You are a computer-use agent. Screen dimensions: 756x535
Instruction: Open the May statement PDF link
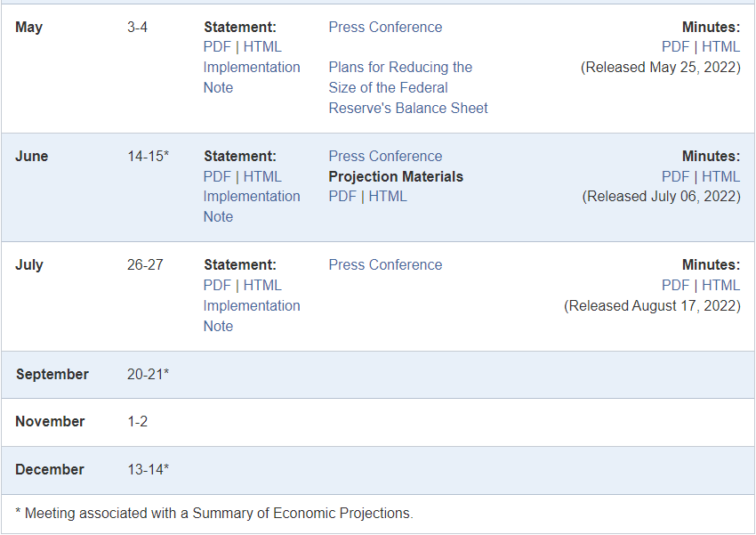(217, 47)
